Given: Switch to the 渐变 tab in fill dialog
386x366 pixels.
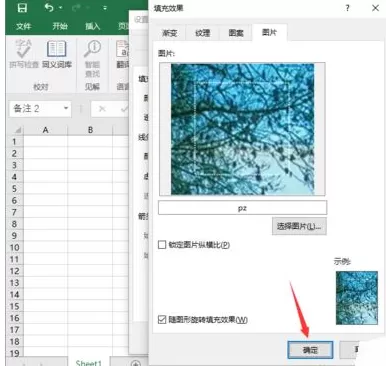Looking at the screenshot, I should coord(170,33).
